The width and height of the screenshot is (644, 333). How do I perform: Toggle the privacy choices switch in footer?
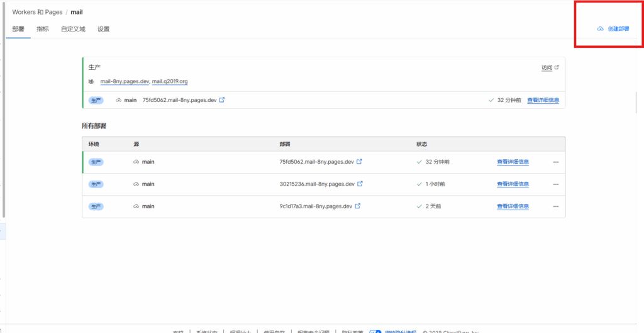pos(375,330)
